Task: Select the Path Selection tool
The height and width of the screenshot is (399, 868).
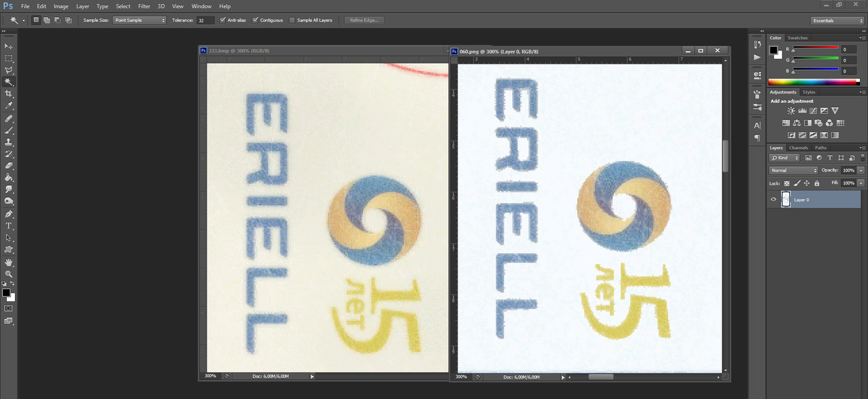Action: click(x=9, y=238)
